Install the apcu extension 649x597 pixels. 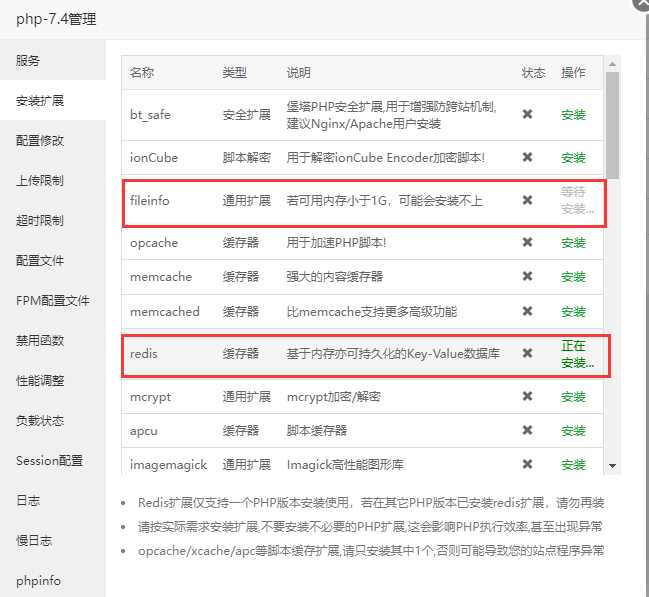tap(573, 431)
